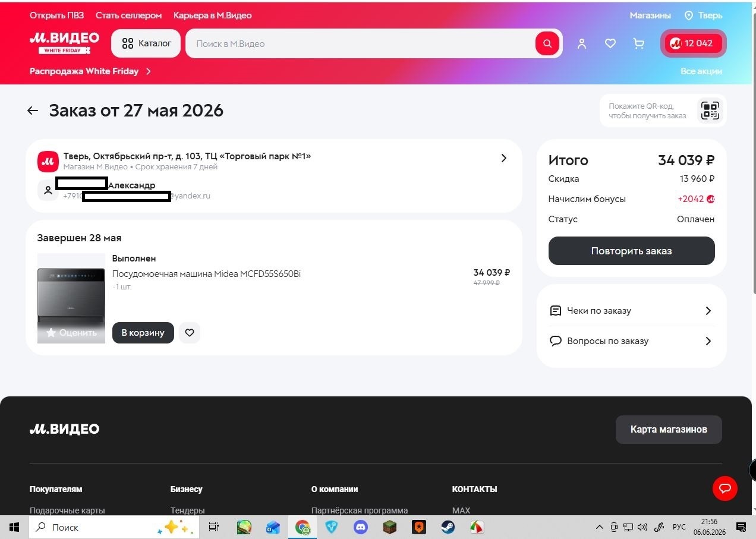Image resolution: width=756 pixels, height=539 pixels.
Task: Open Стать селлером link
Action: (x=128, y=15)
